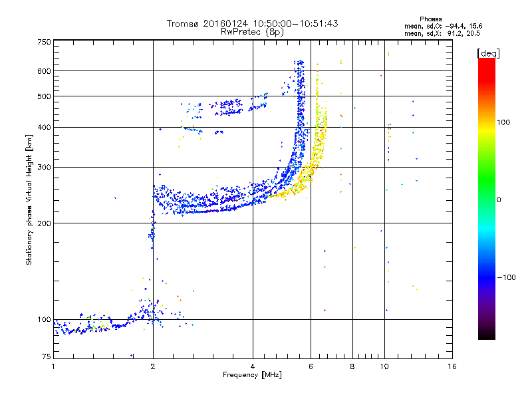Click the x-axis tick label "10"
The width and height of the screenshot is (532, 399).
(384, 366)
